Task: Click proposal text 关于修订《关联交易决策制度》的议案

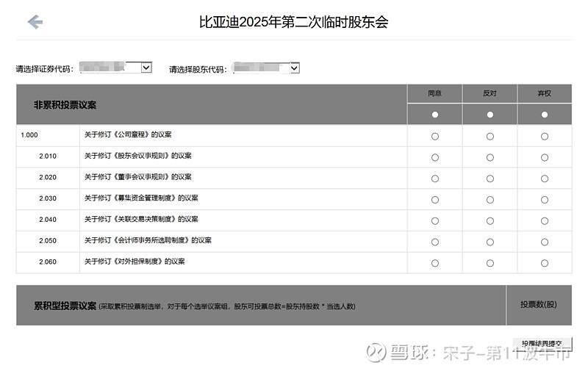Action: (141, 219)
